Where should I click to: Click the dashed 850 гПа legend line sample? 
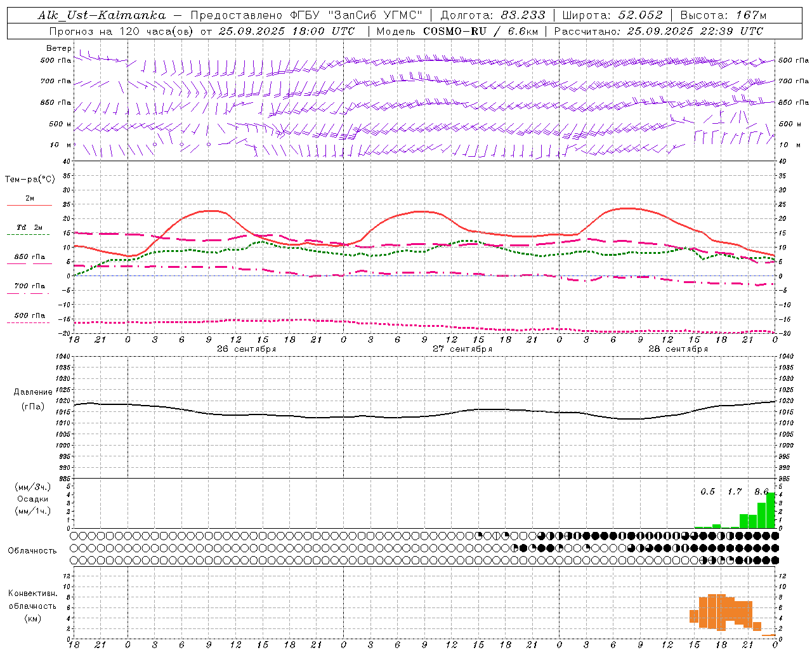coord(29,263)
